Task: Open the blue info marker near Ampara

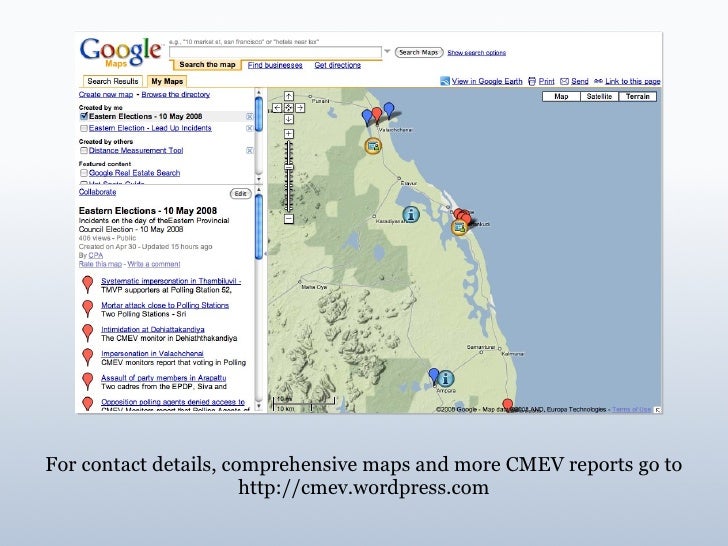Action: coord(445,378)
